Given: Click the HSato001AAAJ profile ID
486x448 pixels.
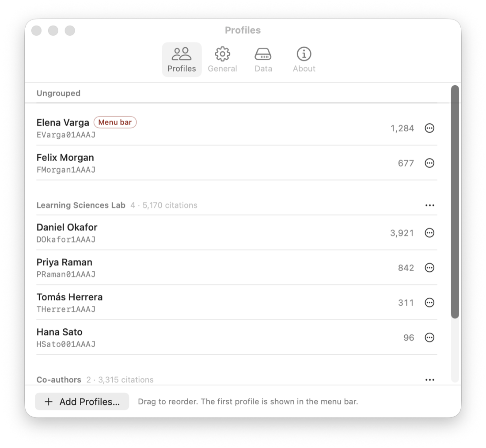Looking at the screenshot, I should (66, 344).
